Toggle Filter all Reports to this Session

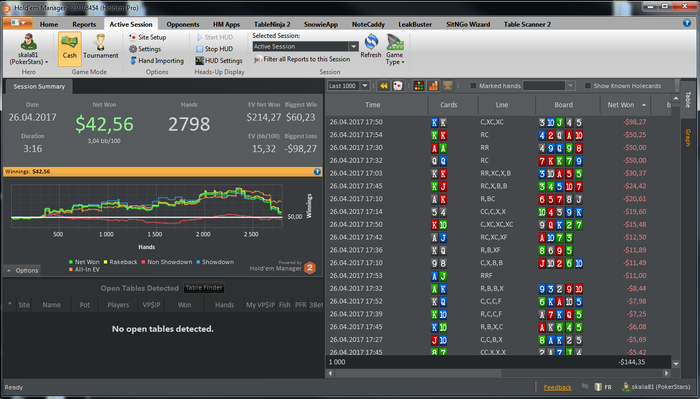click(302, 59)
